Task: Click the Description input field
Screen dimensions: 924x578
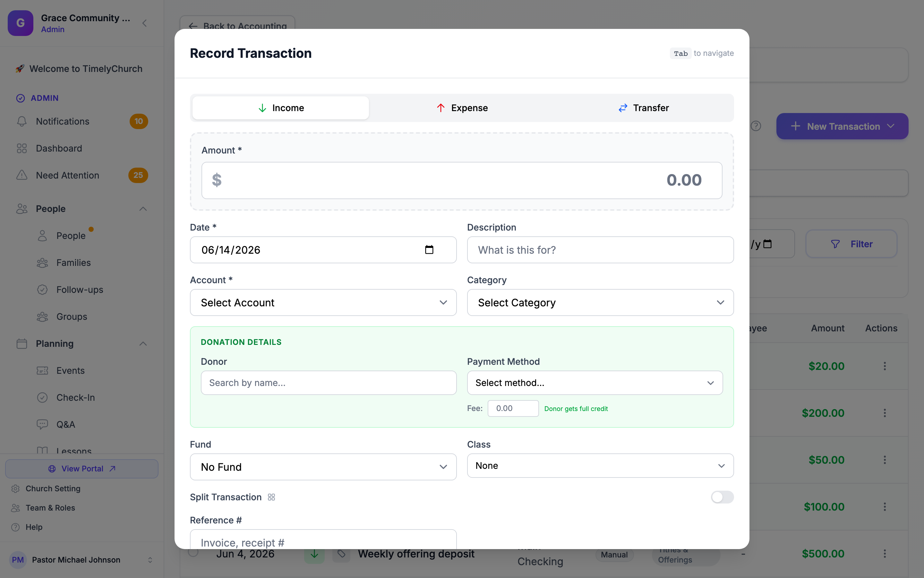Action: pos(600,250)
